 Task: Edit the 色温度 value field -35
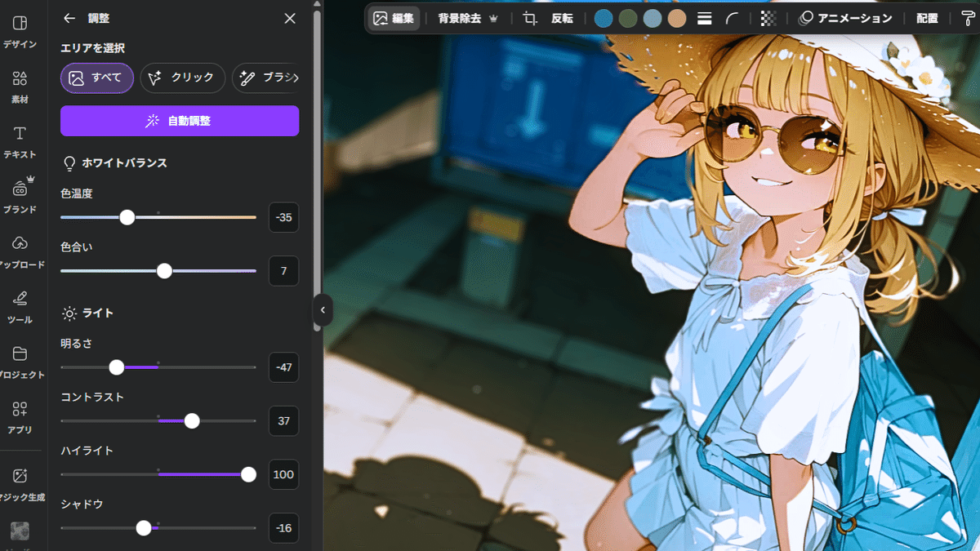pyautogui.click(x=283, y=217)
